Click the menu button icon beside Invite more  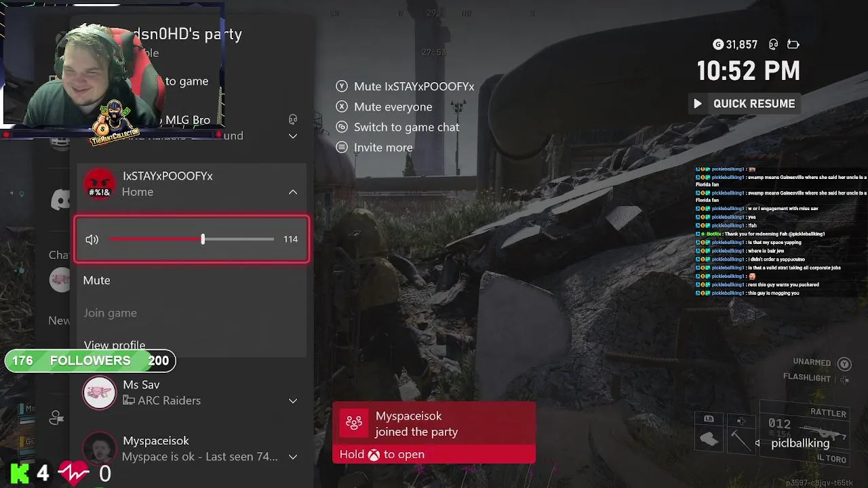(342, 148)
